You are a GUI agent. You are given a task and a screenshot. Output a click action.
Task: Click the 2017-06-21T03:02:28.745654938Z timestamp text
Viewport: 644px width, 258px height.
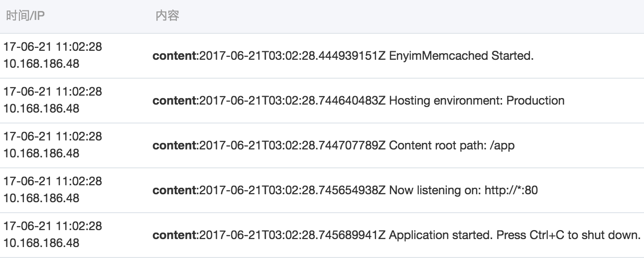(292, 190)
